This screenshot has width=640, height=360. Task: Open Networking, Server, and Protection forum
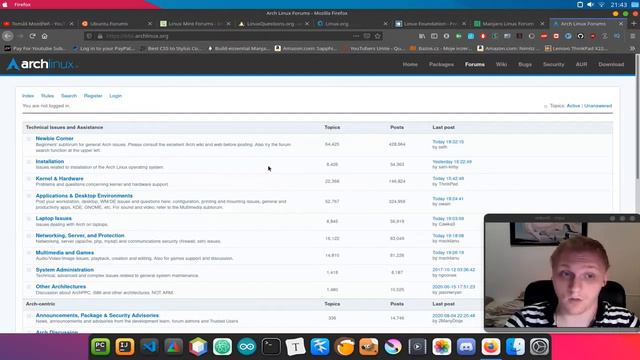tap(80, 236)
